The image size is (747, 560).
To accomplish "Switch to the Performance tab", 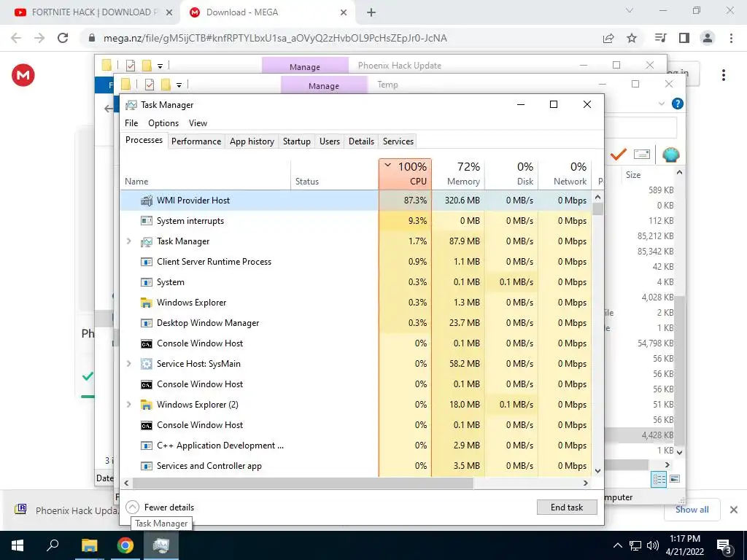I will pyautogui.click(x=196, y=141).
